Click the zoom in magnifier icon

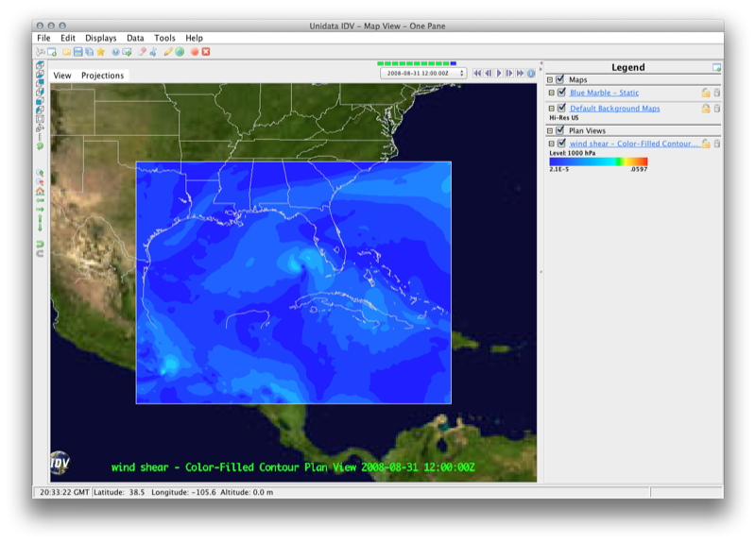coord(40,173)
